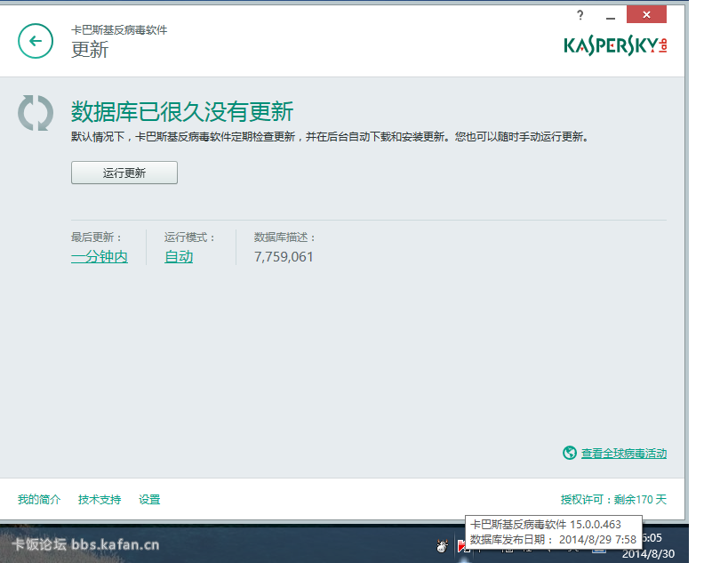Open 设置 in the footer
Image resolution: width=728 pixels, height=563 pixels.
[x=149, y=499]
